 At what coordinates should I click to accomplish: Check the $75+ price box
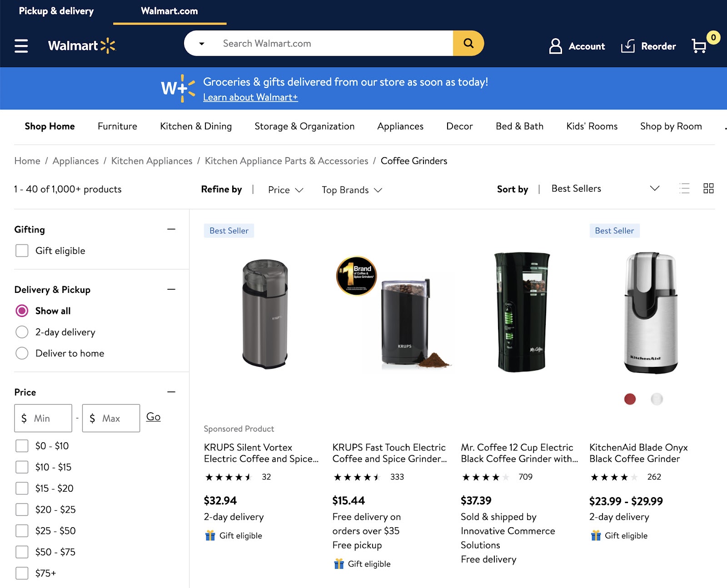point(22,573)
